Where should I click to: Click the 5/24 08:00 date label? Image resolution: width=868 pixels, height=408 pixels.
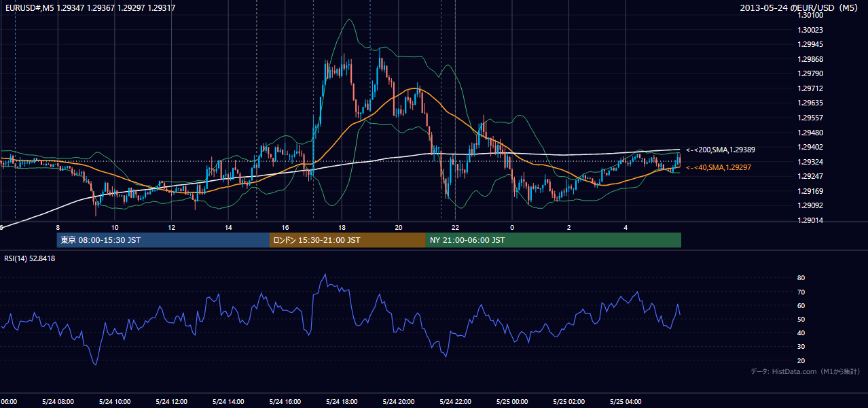pyautogui.click(x=57, y=401)
